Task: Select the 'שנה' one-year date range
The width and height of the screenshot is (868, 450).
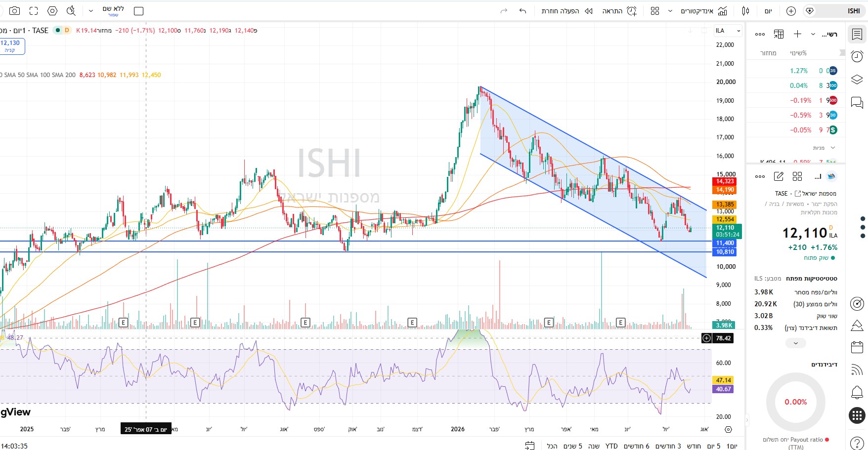Action: (594, 446)
